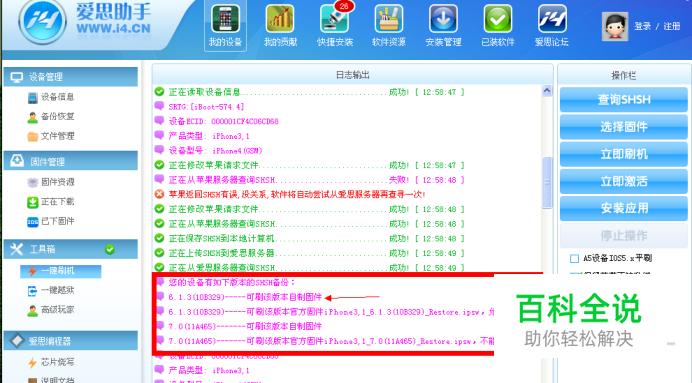Viewport: 692px width, 383px height.
Task: Click the first 设备ECID log line
Action: click(x=216, y=121)
